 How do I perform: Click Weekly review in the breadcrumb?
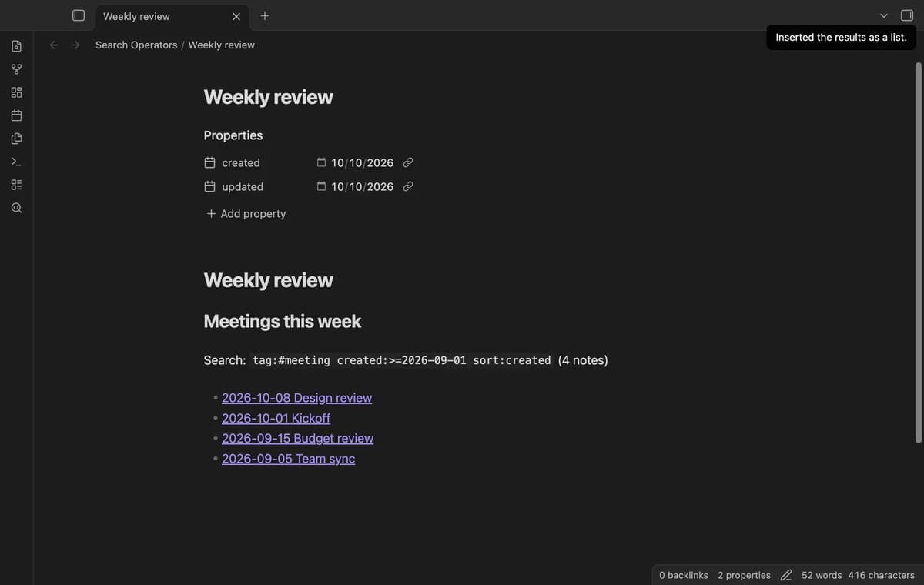(x=221, y=45)
